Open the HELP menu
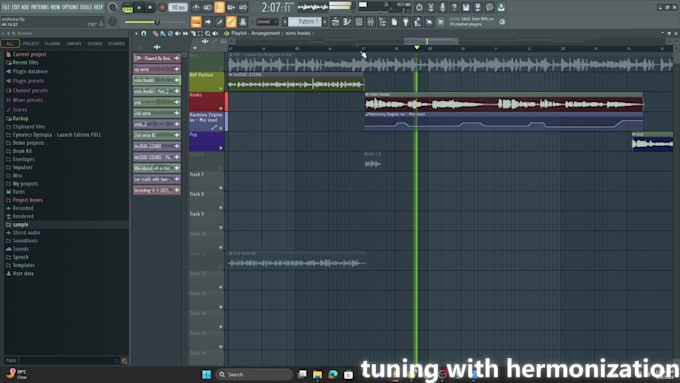The height and width of the screenshot is (383, 680). (x=98, y=7)
